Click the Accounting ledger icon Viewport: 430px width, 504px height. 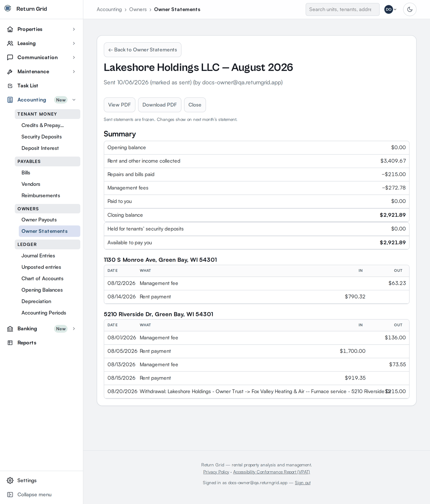tap(10, 100)
